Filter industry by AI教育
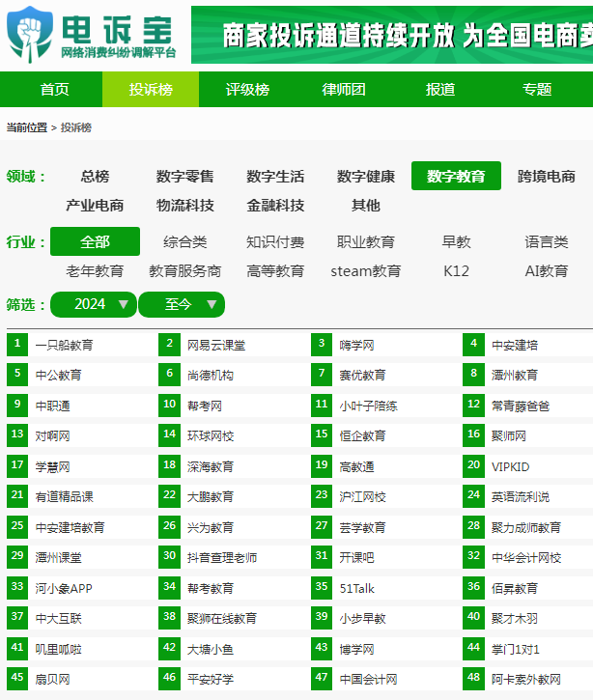 [546, 270]
